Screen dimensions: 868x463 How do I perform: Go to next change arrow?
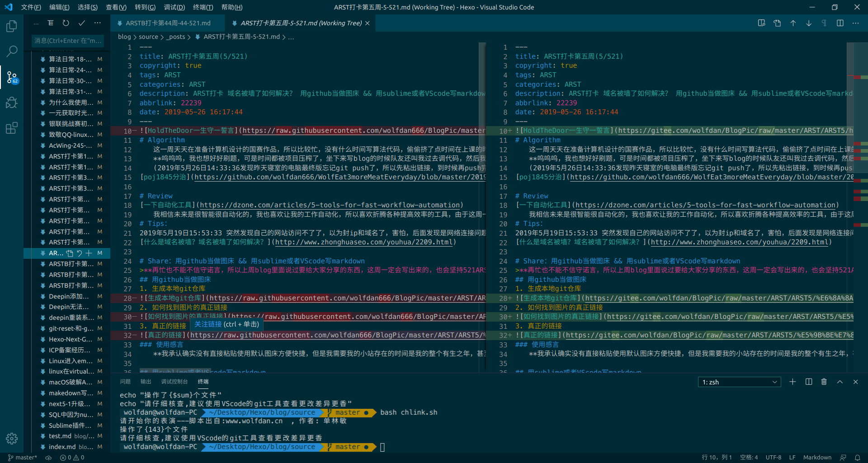click(x=809, y=23)
